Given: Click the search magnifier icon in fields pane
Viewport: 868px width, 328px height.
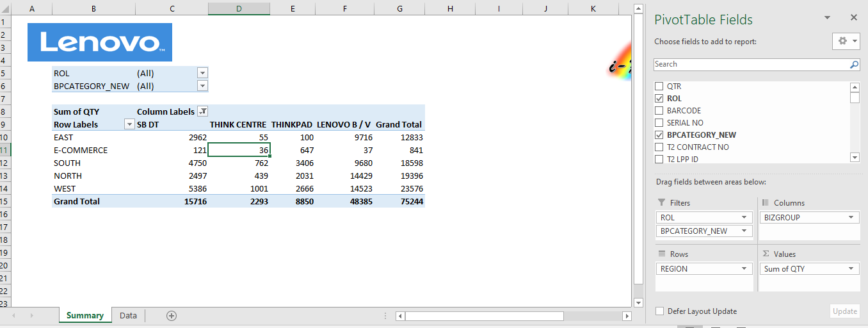Looking at the screenshot, I should (854, 65).
